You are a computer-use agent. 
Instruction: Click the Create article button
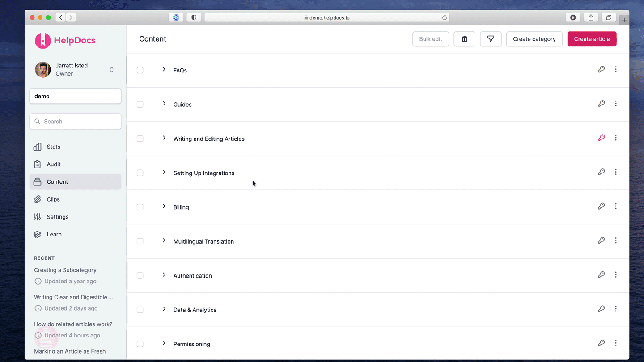pos(592,39)
